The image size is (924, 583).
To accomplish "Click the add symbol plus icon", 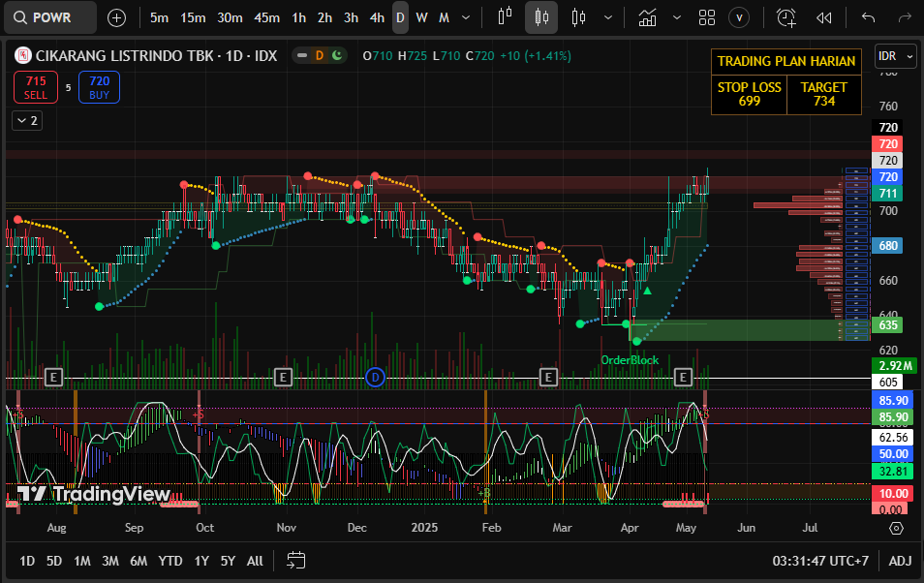I will [x=116, y=17].
